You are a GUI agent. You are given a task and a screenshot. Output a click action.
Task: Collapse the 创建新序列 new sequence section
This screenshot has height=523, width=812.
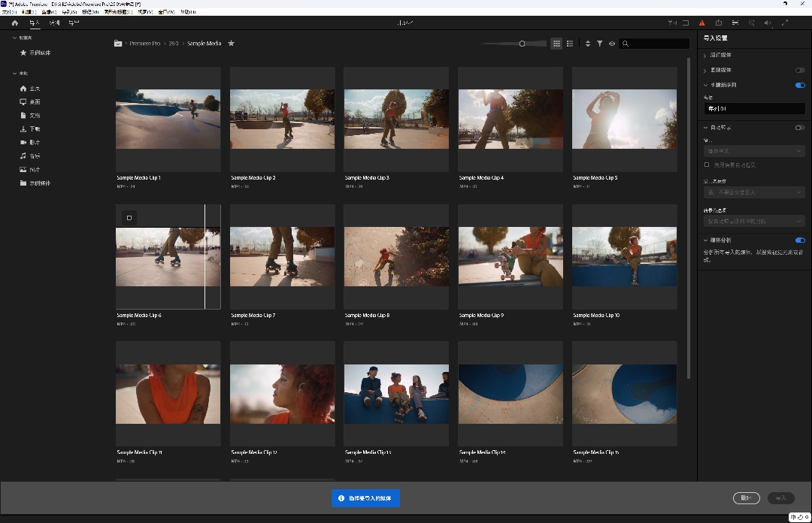click(705, 85)
